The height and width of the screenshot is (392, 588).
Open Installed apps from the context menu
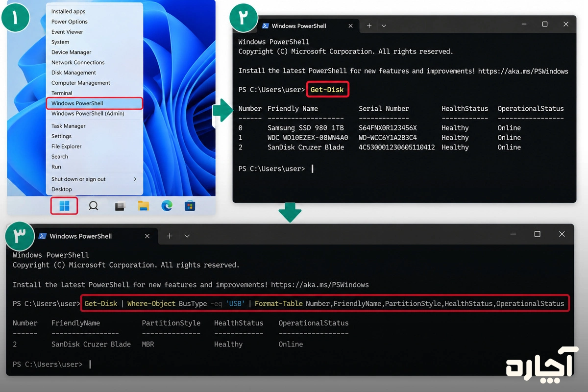coord(68,11)
